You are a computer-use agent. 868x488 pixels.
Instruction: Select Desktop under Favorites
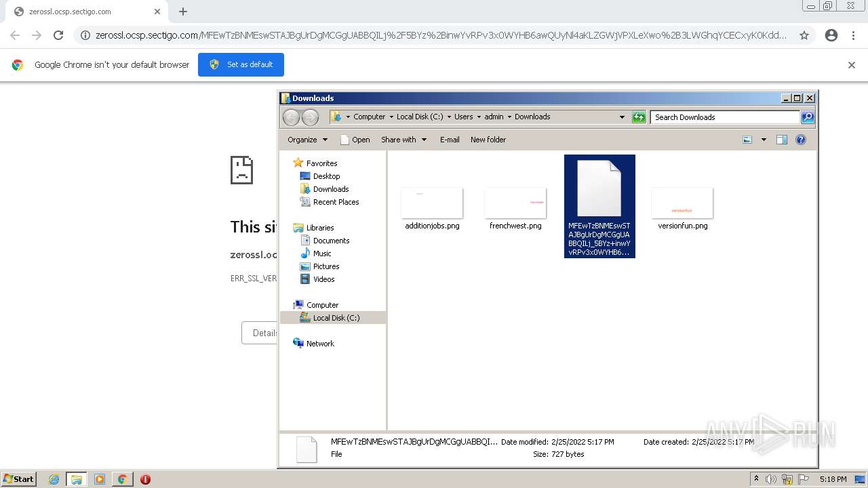tap(326, 176)
